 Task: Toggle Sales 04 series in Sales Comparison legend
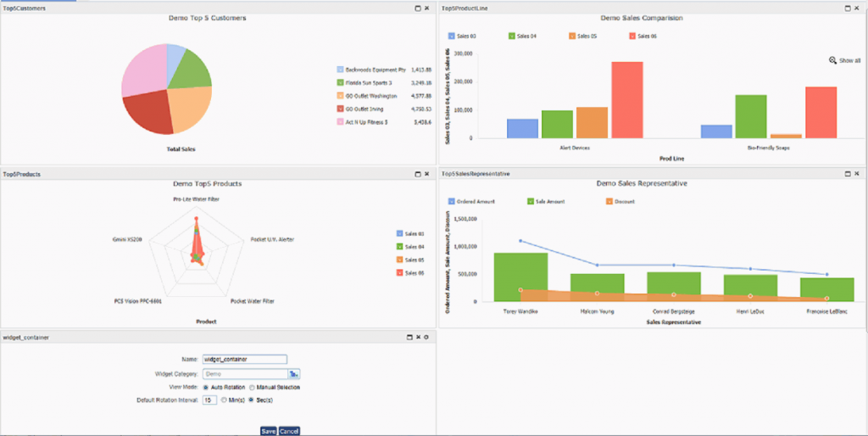(511, 36)
